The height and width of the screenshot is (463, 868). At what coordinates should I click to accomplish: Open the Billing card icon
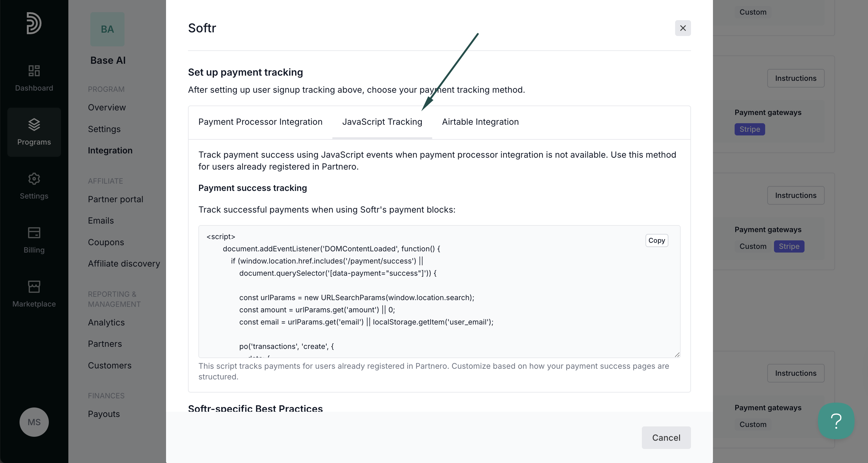coord(34,233)
